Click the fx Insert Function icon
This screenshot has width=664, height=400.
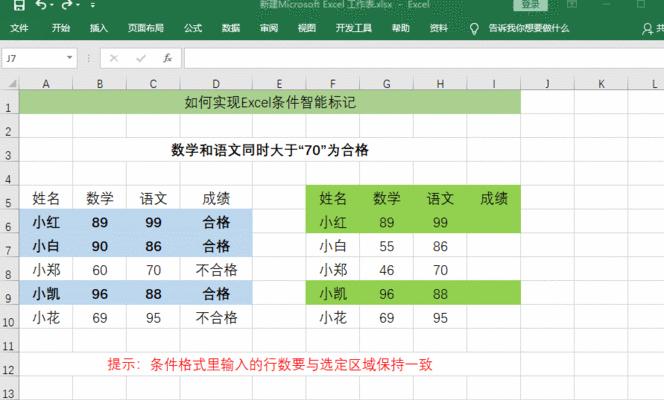[167, 58]
